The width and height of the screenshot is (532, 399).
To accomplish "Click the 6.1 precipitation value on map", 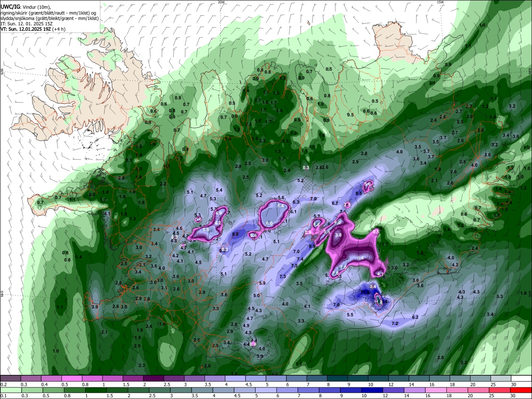I will click(x=293, y=212).
